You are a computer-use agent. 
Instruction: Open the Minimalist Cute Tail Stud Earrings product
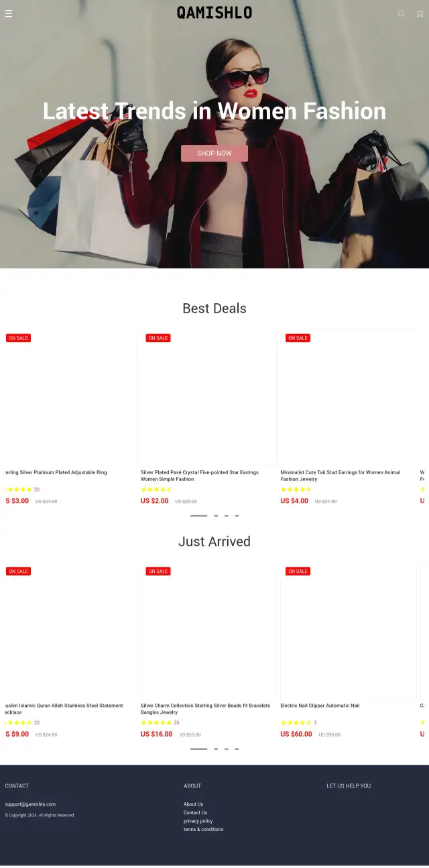[x=341, y=476]
